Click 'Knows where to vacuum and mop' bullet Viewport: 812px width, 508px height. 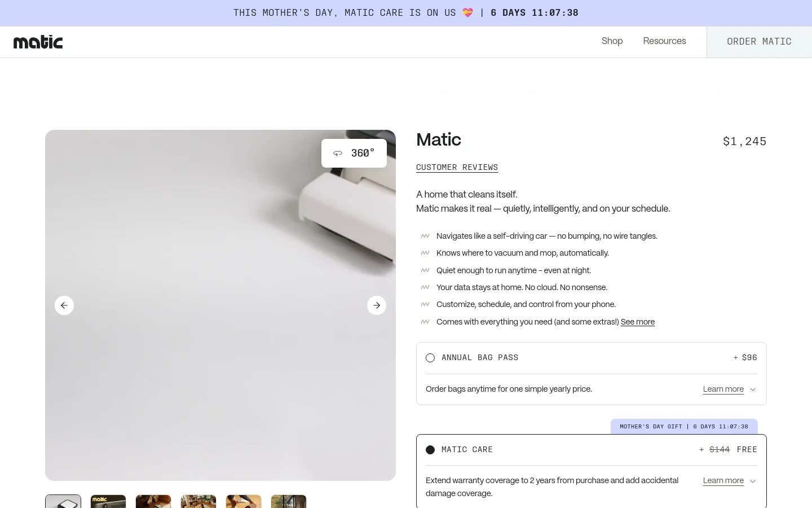(523, 253)
